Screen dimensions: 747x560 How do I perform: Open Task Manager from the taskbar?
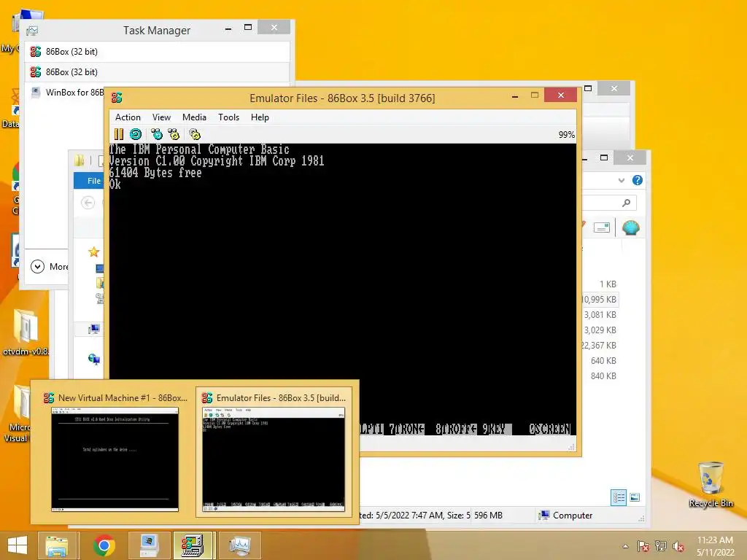click(x=239, y=545)
